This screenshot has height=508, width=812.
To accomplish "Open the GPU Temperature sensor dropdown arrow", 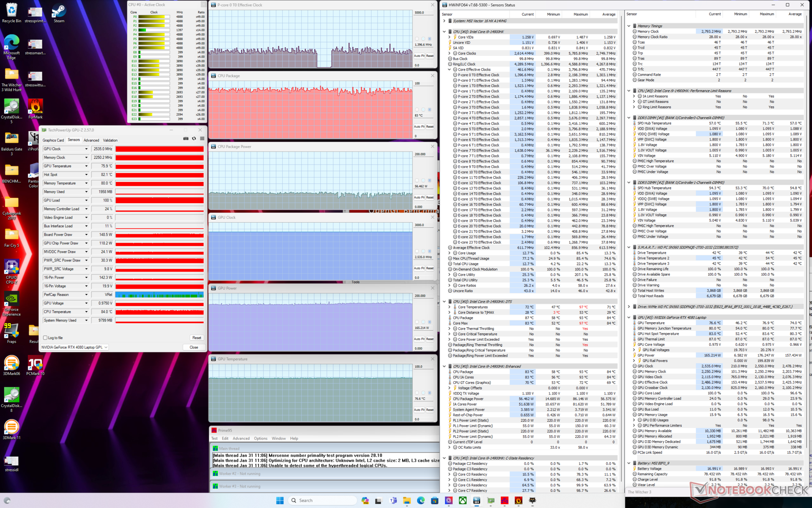I will [86, 166].
